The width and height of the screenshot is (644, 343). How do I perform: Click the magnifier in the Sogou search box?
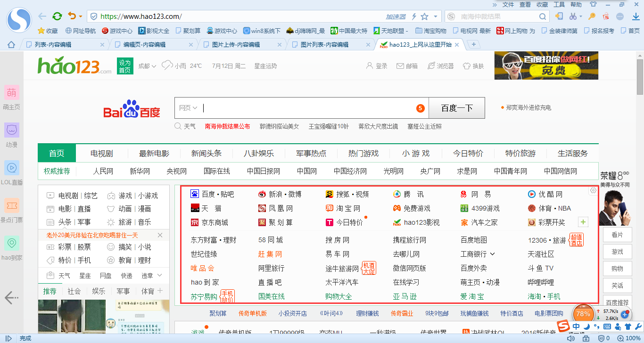(x=544, y=16)
